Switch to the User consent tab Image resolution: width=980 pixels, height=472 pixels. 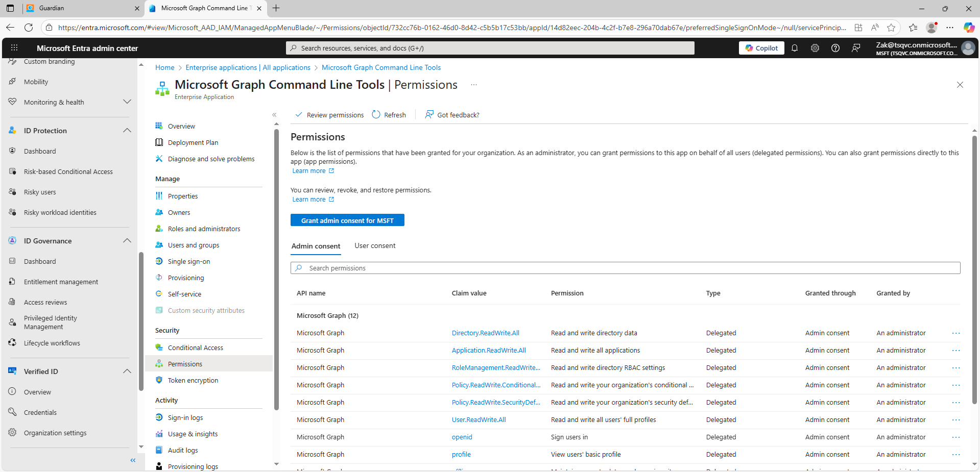click(x=375, y=246)
